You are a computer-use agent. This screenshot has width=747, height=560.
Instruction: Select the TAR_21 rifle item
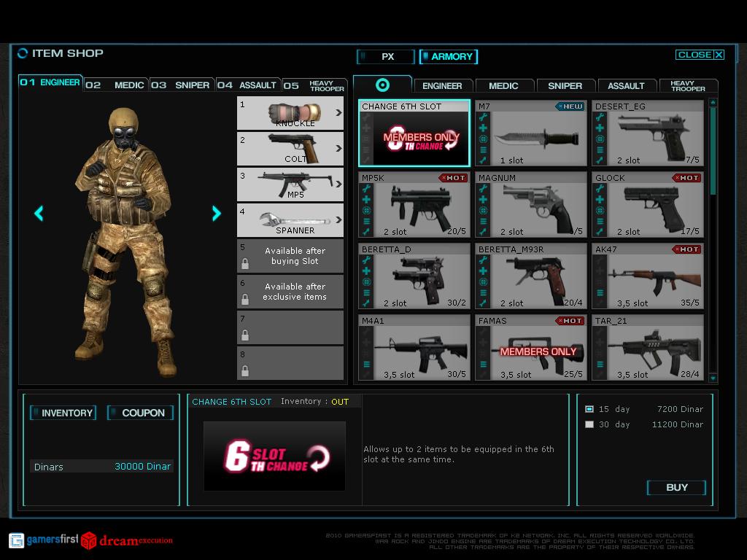pyautogui.click(x=648, y=348)
